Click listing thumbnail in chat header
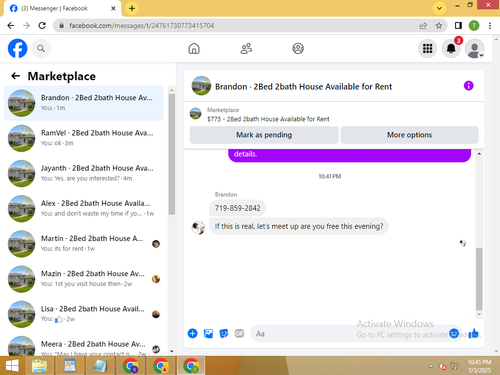 [x=201, y=86]
